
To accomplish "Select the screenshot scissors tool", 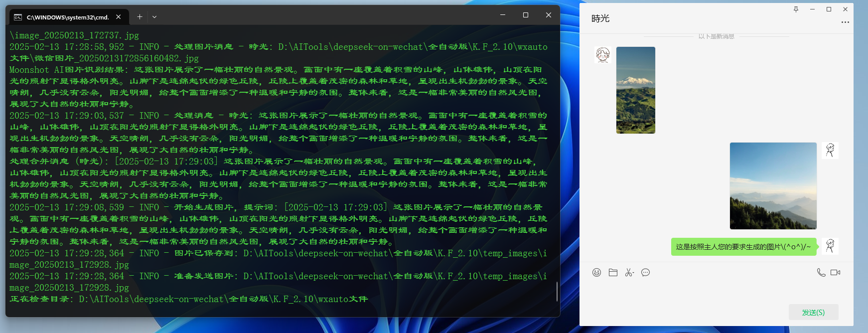I will pos(629,272).
